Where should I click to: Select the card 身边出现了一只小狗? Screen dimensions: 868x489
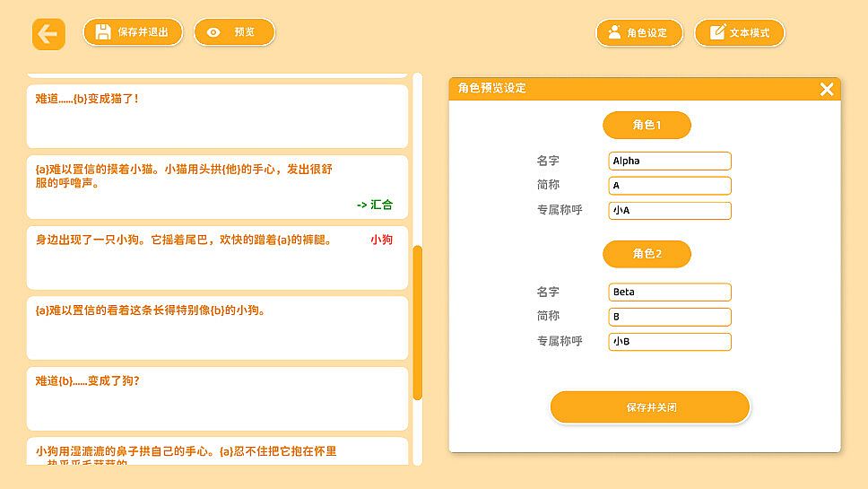(x=217, y=258)
